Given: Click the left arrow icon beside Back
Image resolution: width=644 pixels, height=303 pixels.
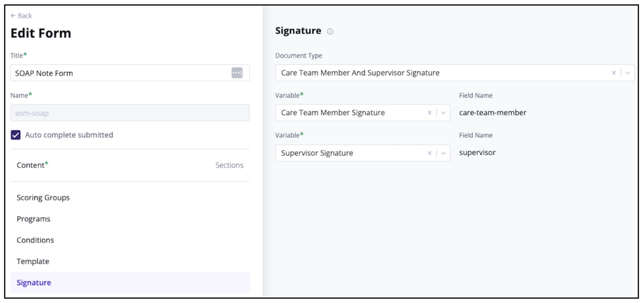Looking at the screenshot, I should [x=13, y=15].
